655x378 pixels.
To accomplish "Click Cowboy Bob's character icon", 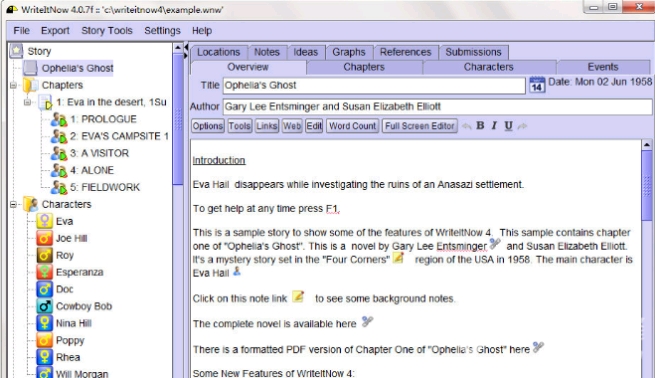I will click(x=45, y=306).
